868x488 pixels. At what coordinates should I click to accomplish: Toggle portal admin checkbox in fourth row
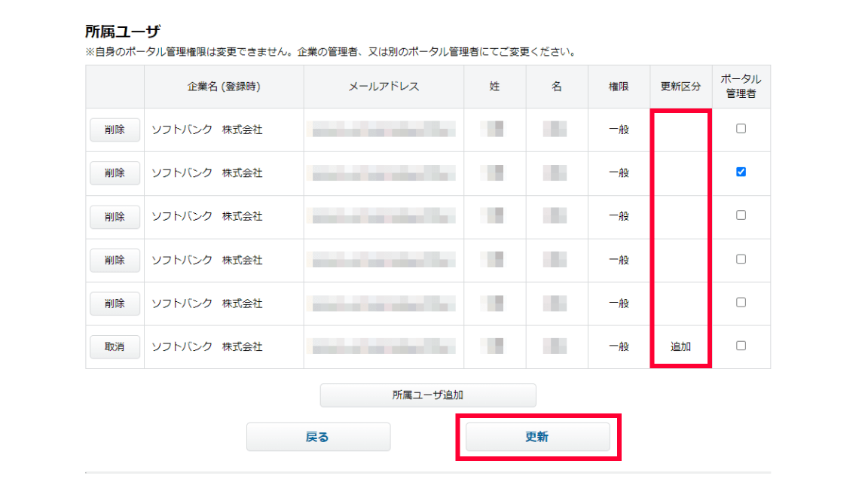pyautogui.click(x=741, y=259)
